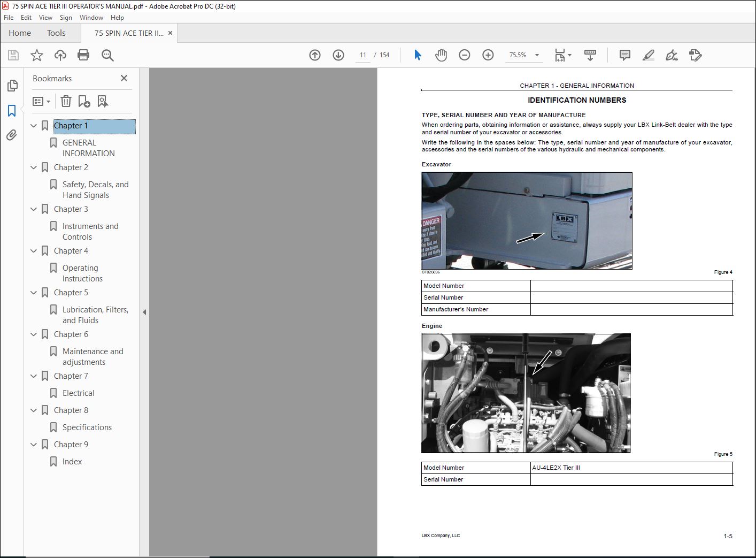This screenshot has height=558, width=756.
Task: Click the upload to cloud icon
Action: [x=60, y=55]
